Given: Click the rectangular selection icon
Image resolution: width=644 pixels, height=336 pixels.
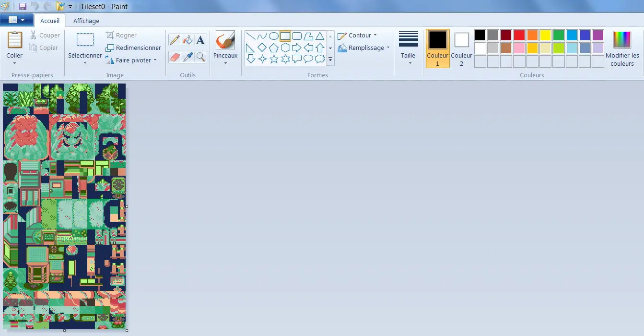Looking at the screenshot, I should (x=85, y=40).
